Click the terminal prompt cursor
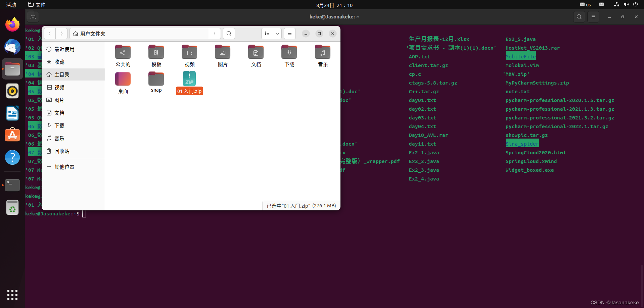This screenshot has width=644, height=308. point(84,214)
